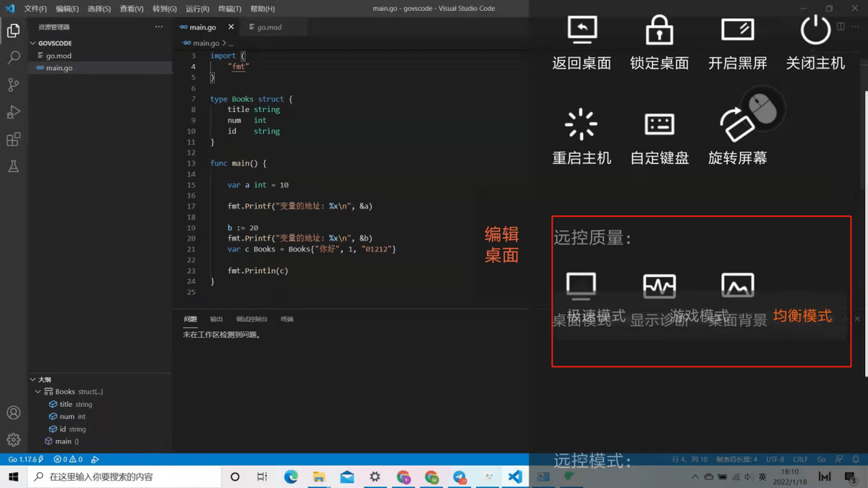Open go.mod in the explorer tree
The height and width of the screenshot is (488, 868).
tap(100, 56)
